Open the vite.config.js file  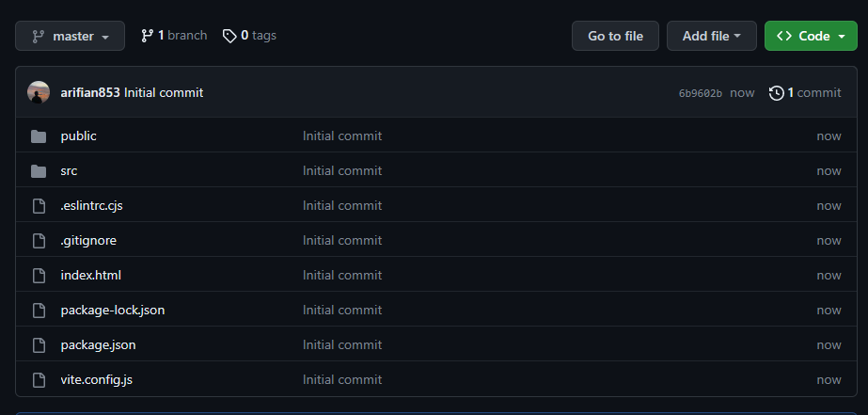pyautogui.click(x=96, y=380)
